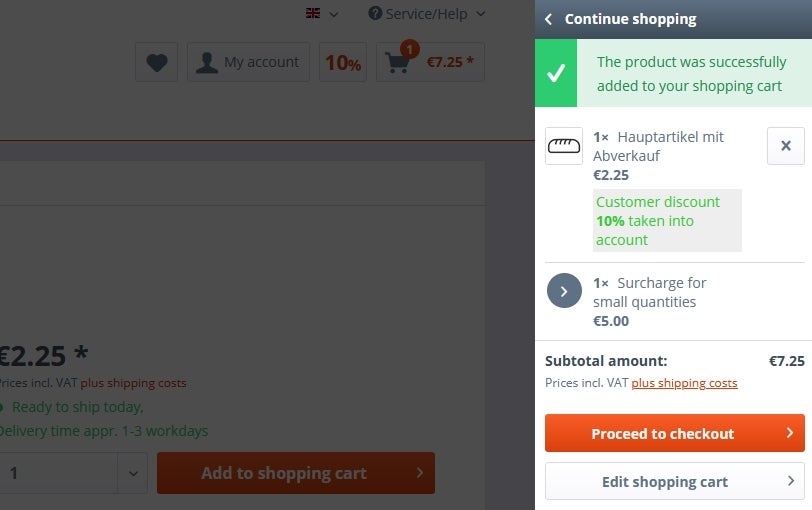Open the wishlist heart icon
The width and height of the screenshot is (812, 510).
156,62
